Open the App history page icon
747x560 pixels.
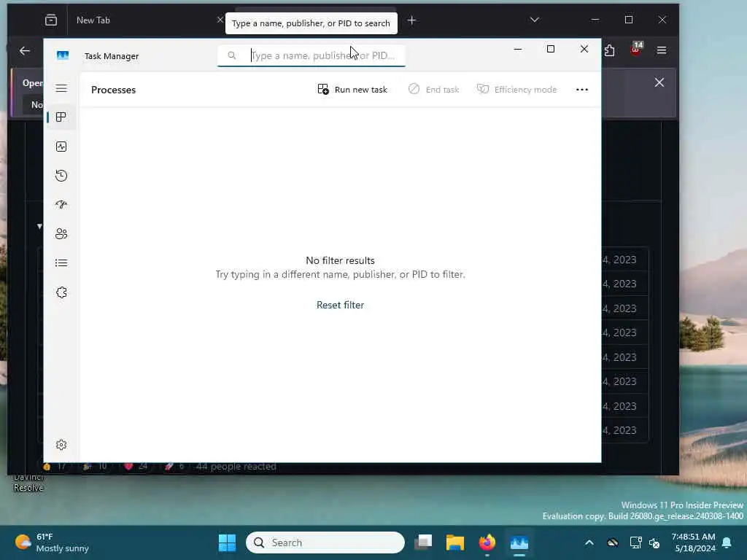[61, 176]
